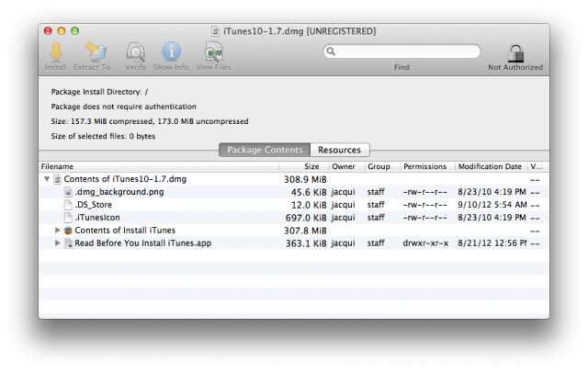Focus the Find search field
Image resolution: width=588 pixels, height=372 pixels.
(401, 51)
